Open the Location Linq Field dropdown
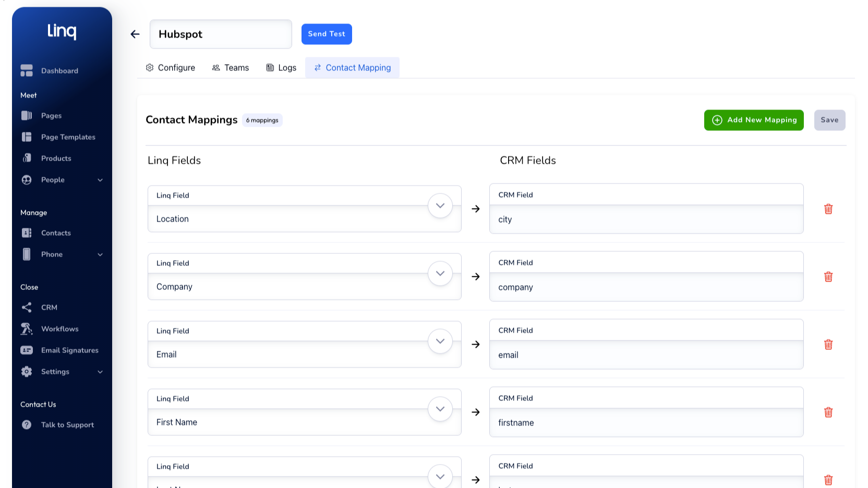This screenshot has width=868, height=488. click(x=440, y=206)
